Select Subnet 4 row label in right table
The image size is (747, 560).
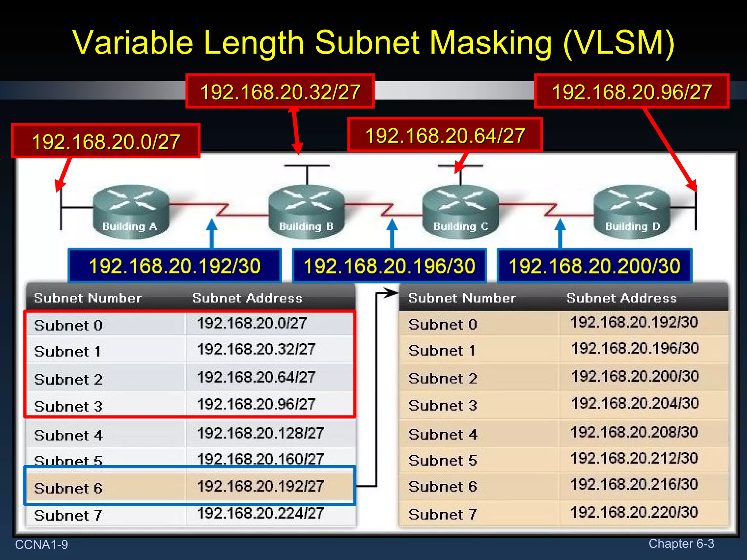pyautogui.click(x=443, y=434)
